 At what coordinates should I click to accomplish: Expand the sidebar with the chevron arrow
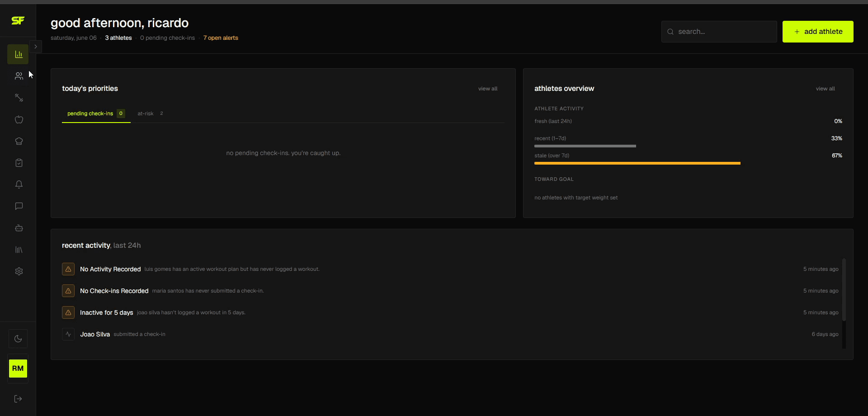coord(36,47)
